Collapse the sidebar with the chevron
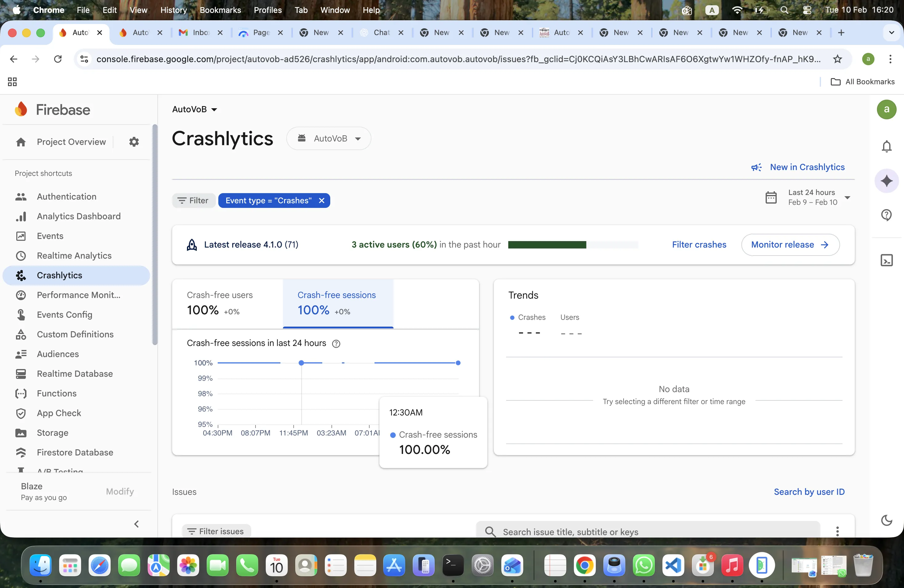This screenshot has height=588, width=904. [x=136, y=524]
